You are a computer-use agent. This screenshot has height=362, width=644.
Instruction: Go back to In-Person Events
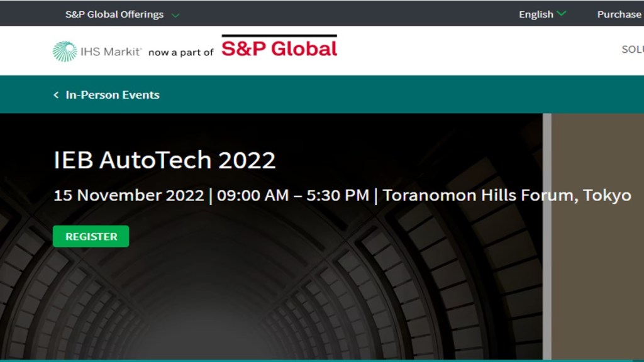pyautogui.click(x=113, y=95)
